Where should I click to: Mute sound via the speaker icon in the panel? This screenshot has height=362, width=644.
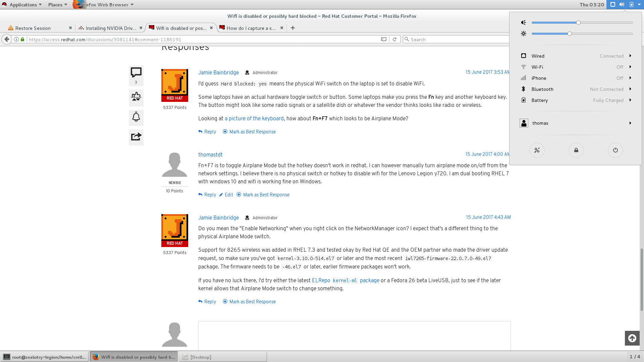523,22
